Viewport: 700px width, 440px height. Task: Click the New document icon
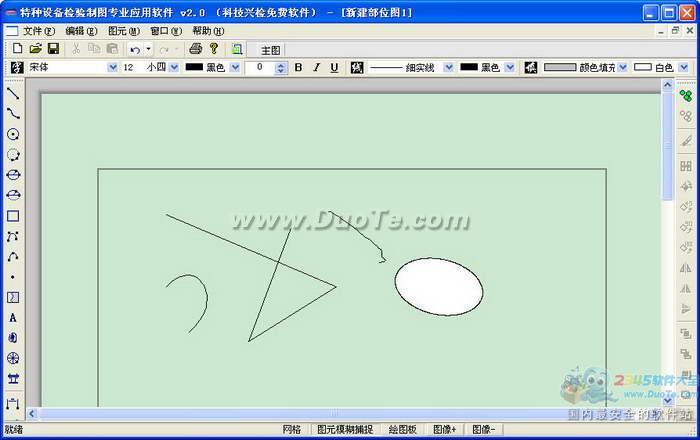click(17, 49)
